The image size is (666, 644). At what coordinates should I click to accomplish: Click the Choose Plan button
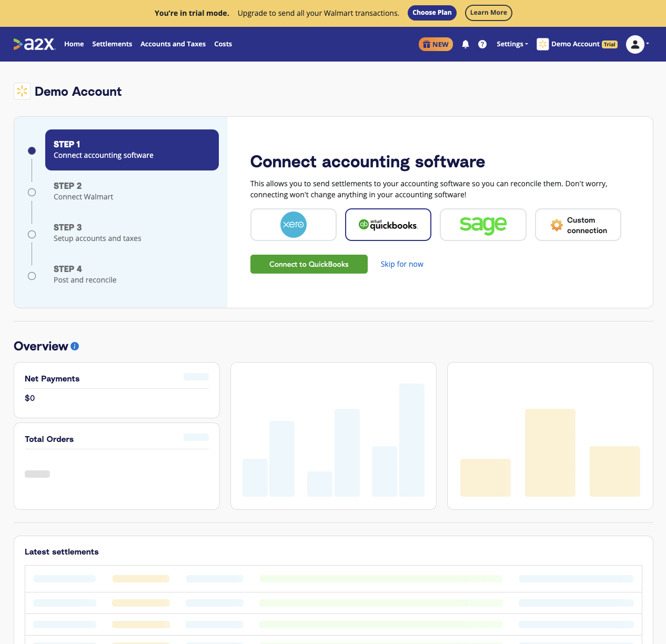click(x=432, y=13)
